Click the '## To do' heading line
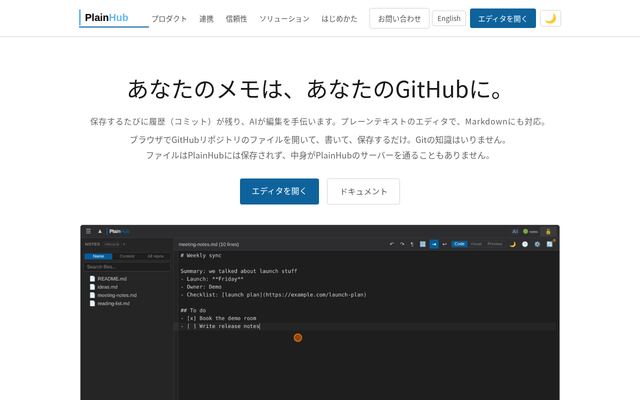Viewport: 640px width, 400px height. pyautogui.click(x=193, y=310)
